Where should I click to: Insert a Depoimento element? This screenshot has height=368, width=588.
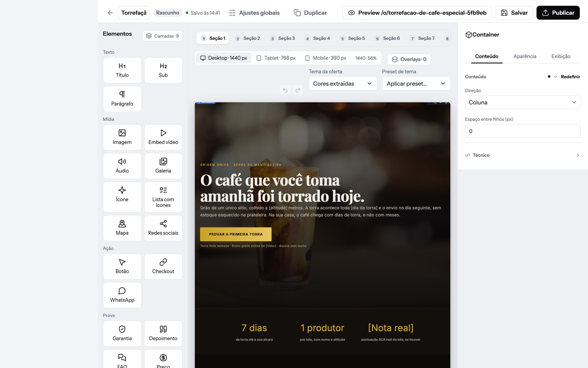tap(163, 333)
